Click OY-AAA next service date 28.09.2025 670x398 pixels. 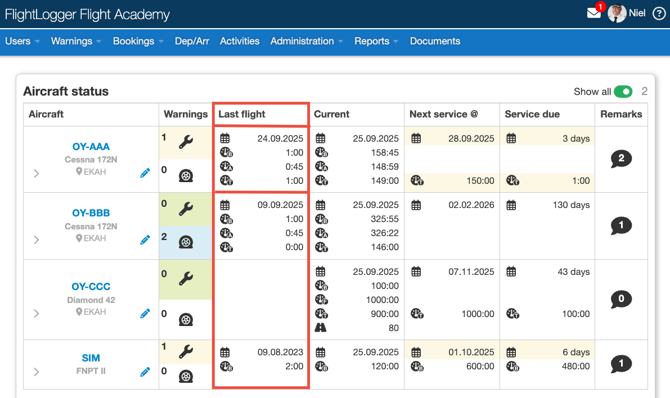[471, 139]
